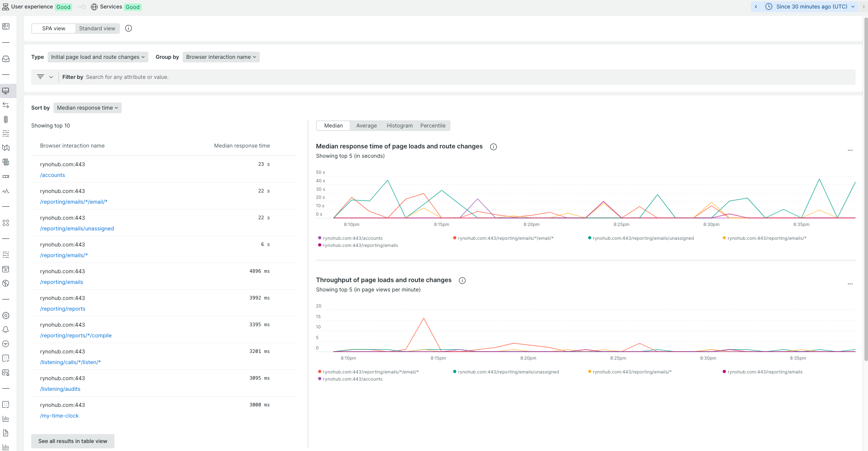Click the Browser interaction name column header
The image size is (868, 451).
pos(72,146)
